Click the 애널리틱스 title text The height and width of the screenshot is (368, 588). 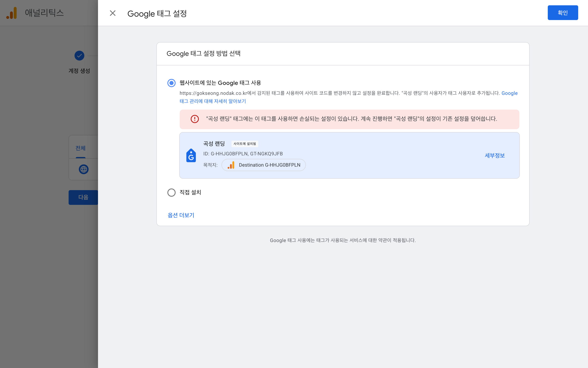44,13
